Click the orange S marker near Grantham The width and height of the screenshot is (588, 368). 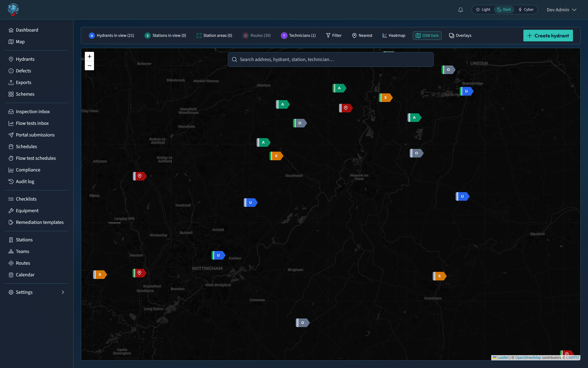pyautogui.click(x=439, y=276)
